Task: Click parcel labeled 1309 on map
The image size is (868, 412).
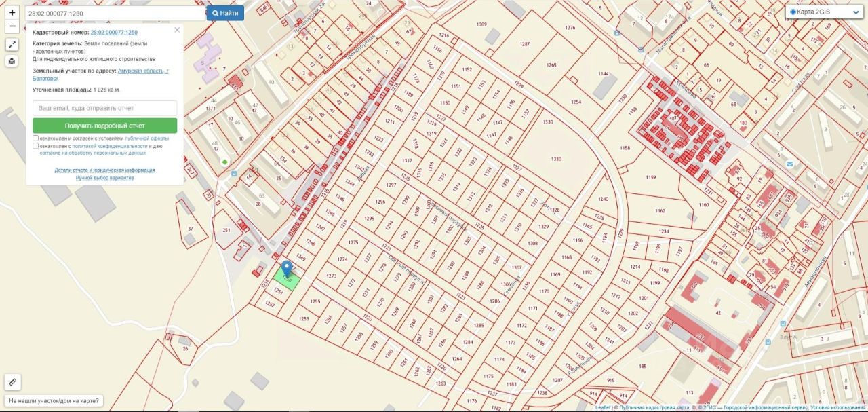Action: click(x=481, y=24)
